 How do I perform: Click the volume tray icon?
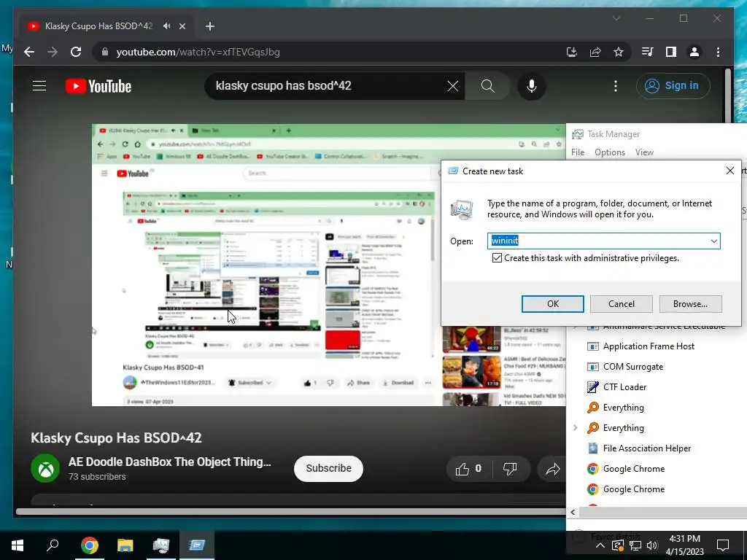652,545
